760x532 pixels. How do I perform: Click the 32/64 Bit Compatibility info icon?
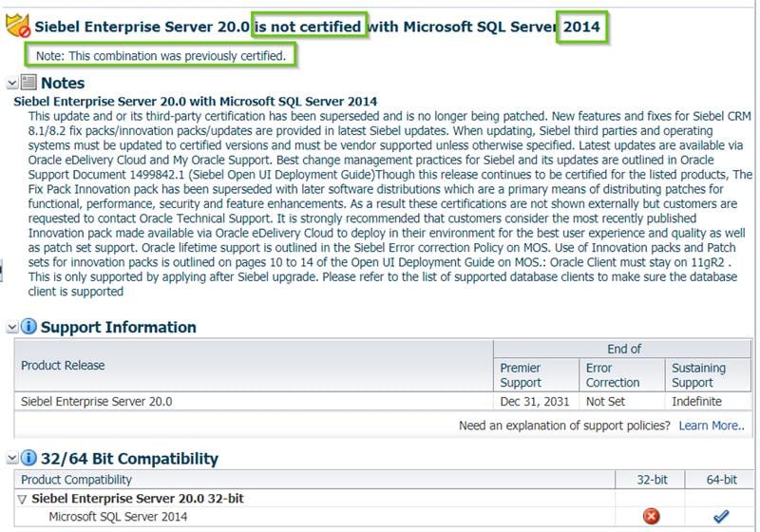(x=28, y=457)
